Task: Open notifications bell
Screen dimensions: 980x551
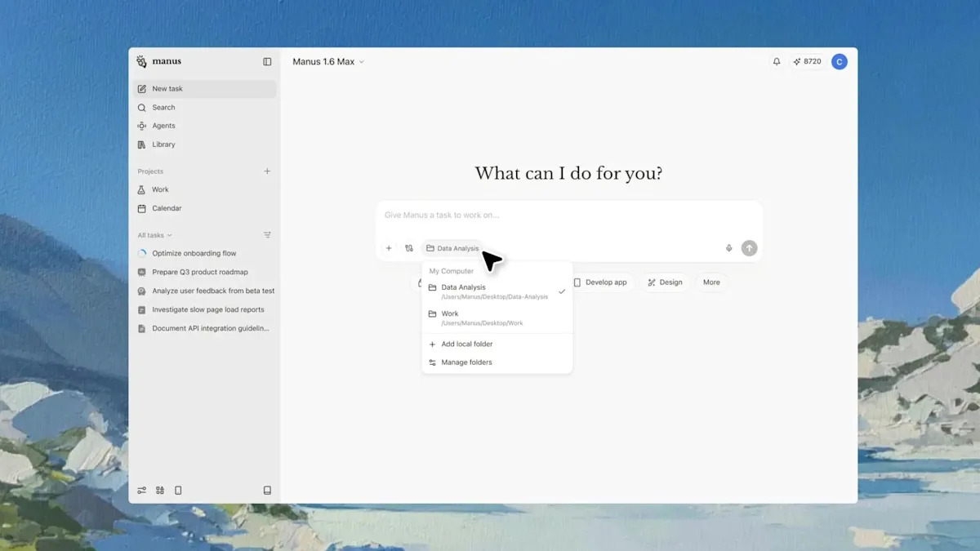Action: (776, 62)
